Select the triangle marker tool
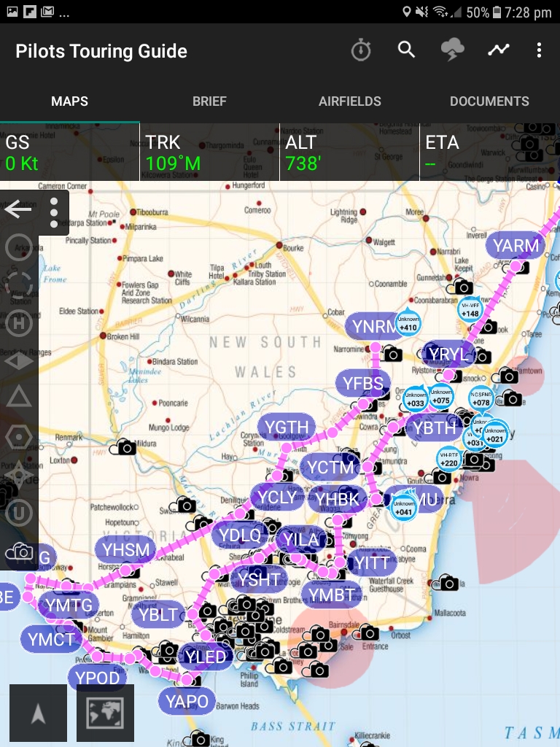The height and width of the screenshot is (747, 560). tap(19, 397)
